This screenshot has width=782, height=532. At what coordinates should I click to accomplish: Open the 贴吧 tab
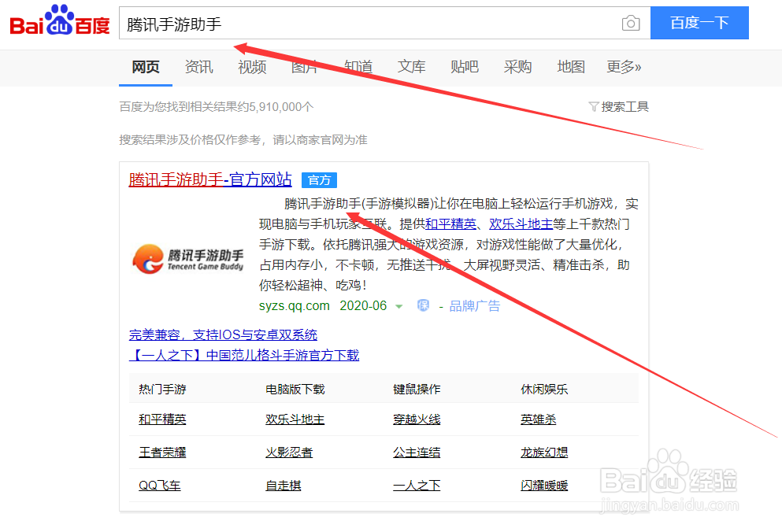pos(465,67)
